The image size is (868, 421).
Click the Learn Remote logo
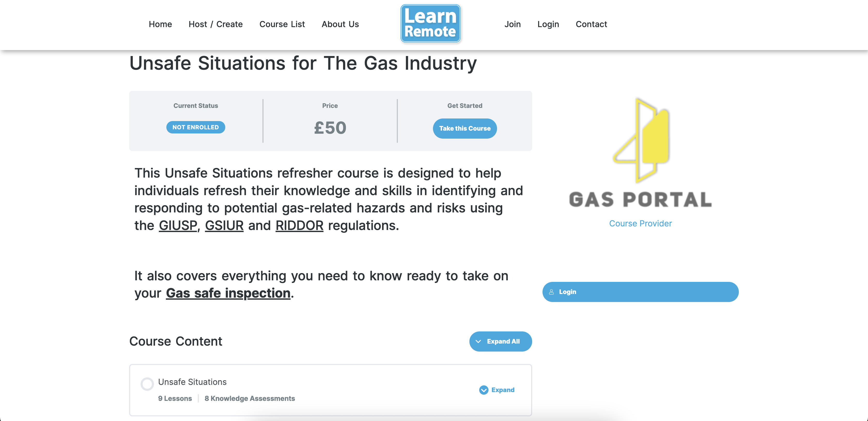tap(430, 23)
